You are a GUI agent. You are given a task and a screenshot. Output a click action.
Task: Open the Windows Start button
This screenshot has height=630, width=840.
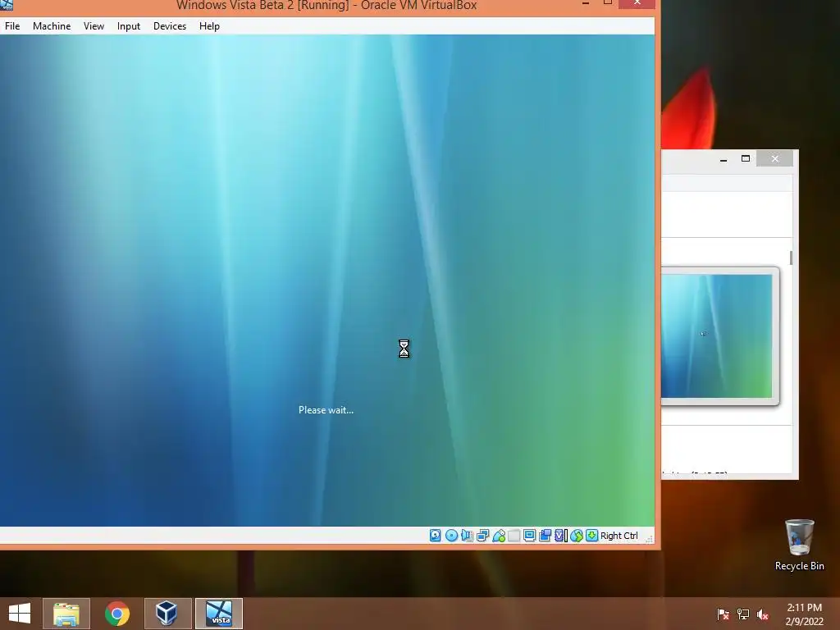click(20, 614)
